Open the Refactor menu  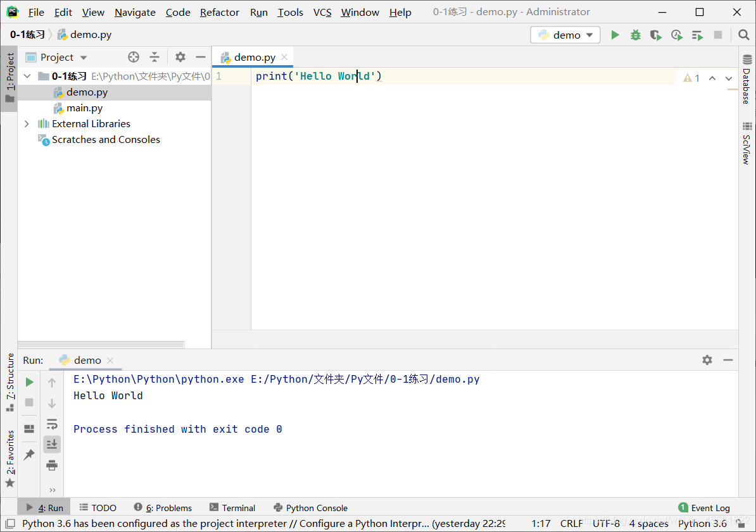[219, 12]
